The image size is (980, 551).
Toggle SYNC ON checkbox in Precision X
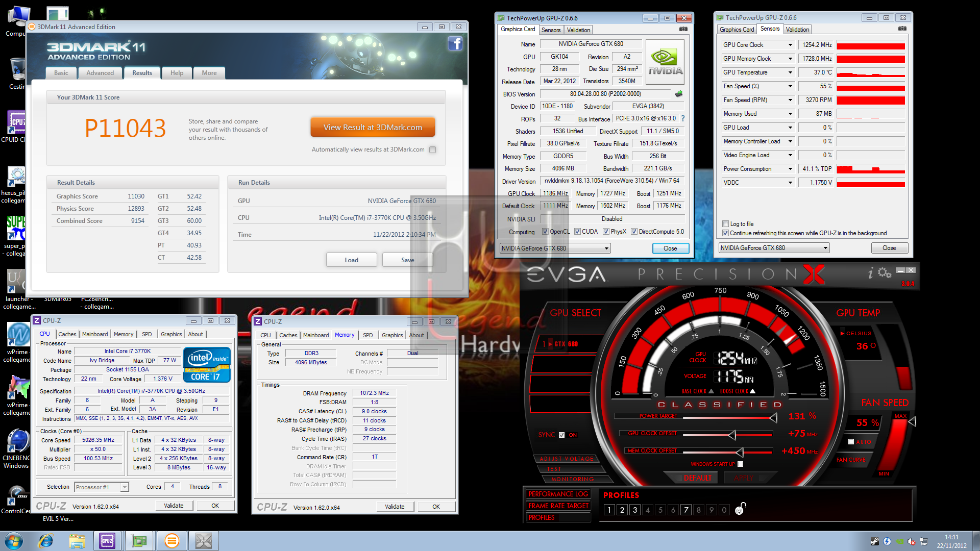(562, 435)
